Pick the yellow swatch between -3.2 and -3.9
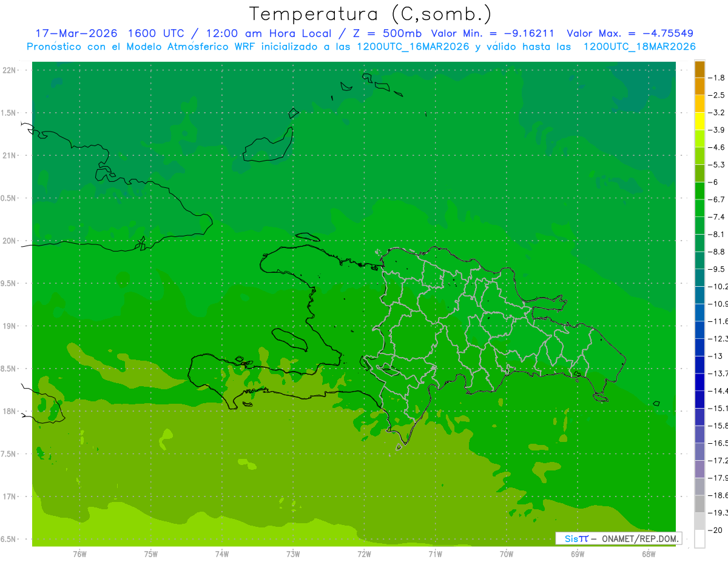The image size is (728, 562). pos(699,121)
